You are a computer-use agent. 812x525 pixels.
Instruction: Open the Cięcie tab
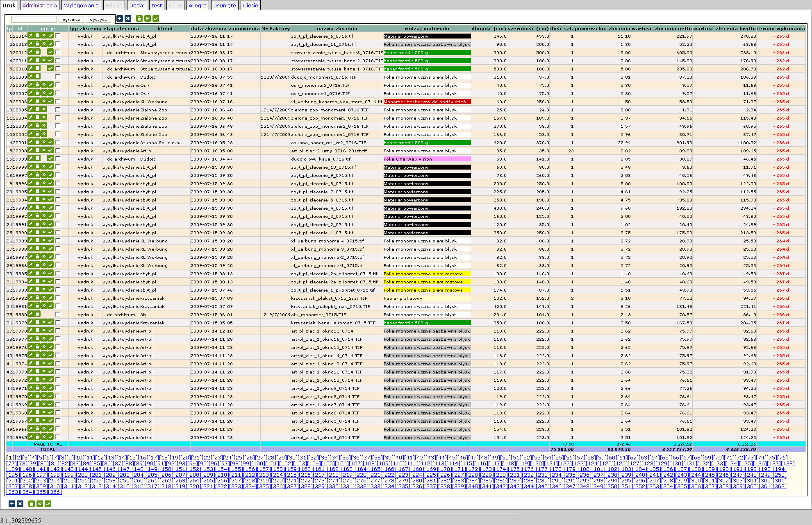pos(250,5)
